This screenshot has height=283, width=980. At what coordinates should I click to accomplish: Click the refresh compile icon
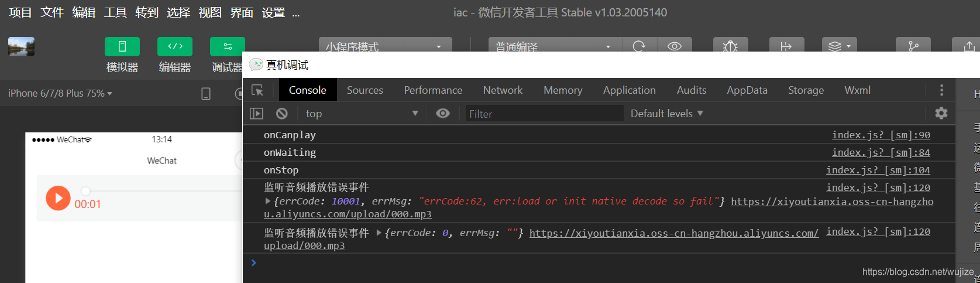(x=639, y=46)
